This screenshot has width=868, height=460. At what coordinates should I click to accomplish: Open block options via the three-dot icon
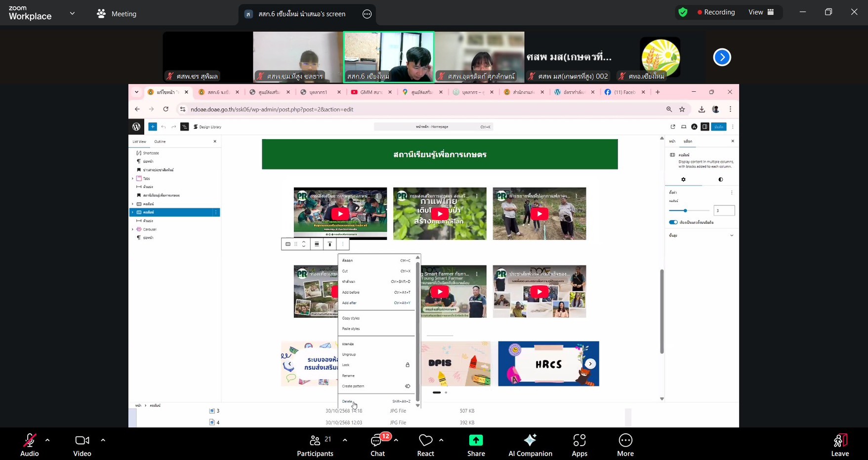point(342,244)
